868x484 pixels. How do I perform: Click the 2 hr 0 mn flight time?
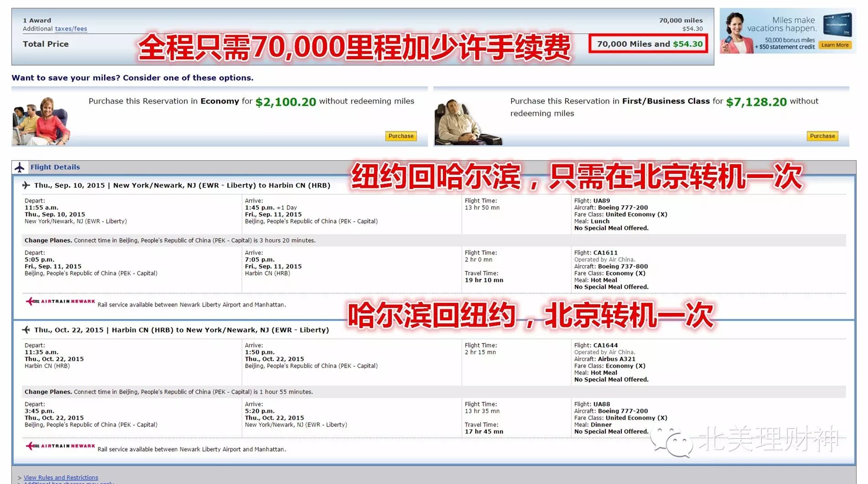coord(478,260)
